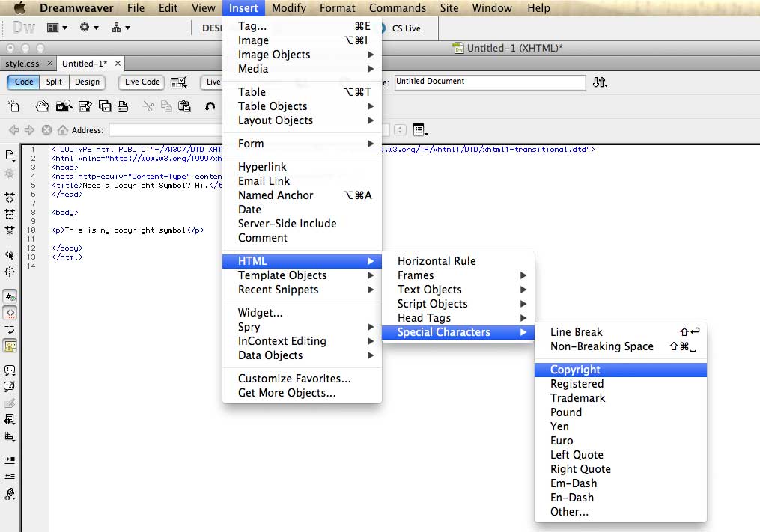Toggle the Line Numbers icon

click(x=10, y=296)
